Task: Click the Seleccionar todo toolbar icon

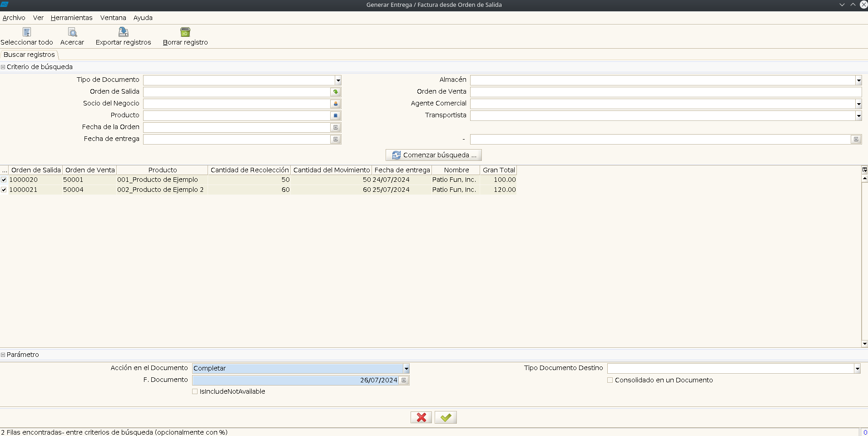Action: point(27,32)
